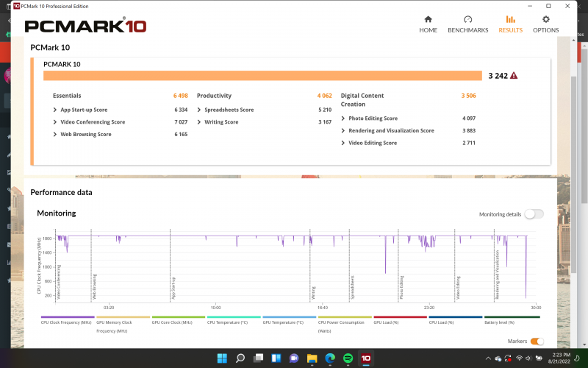
Task: Click the PCMark 10 taskbar icon
Action: tap(366, 358)
